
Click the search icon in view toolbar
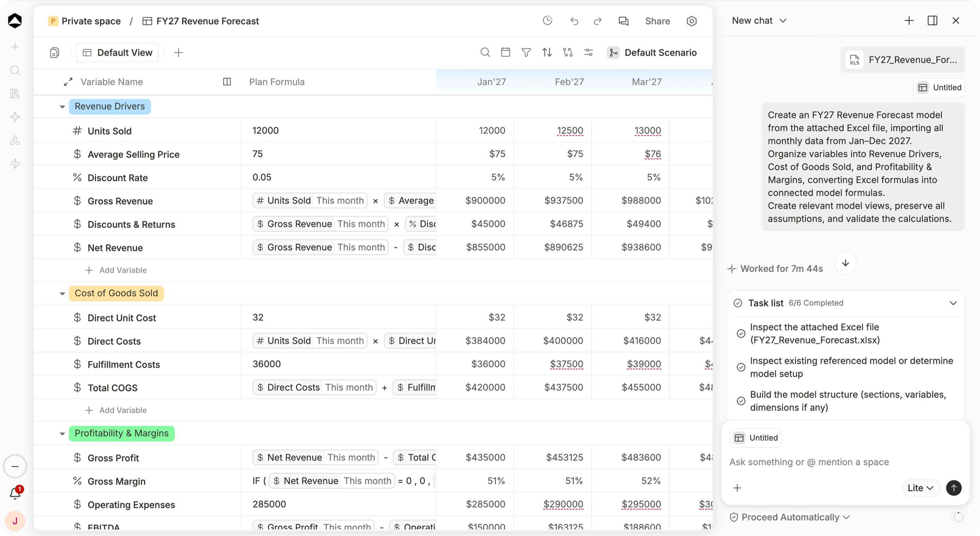485,52
